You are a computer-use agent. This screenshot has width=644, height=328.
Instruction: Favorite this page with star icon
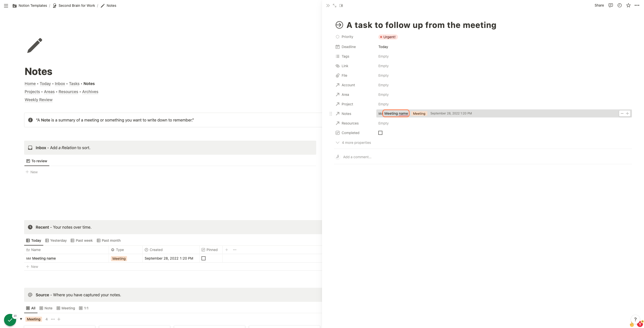628,5
